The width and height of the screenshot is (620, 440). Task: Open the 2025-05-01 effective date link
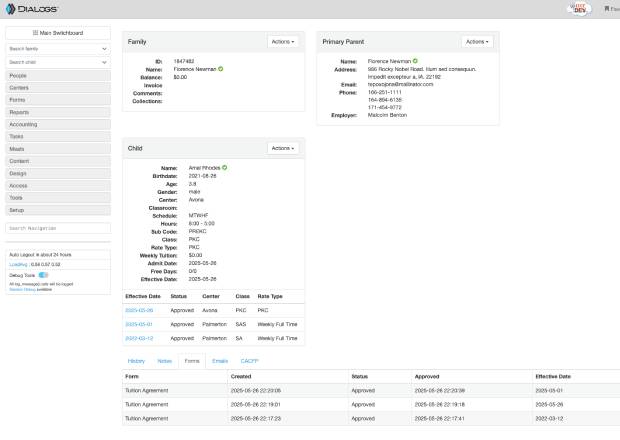(x=139, y=324)
